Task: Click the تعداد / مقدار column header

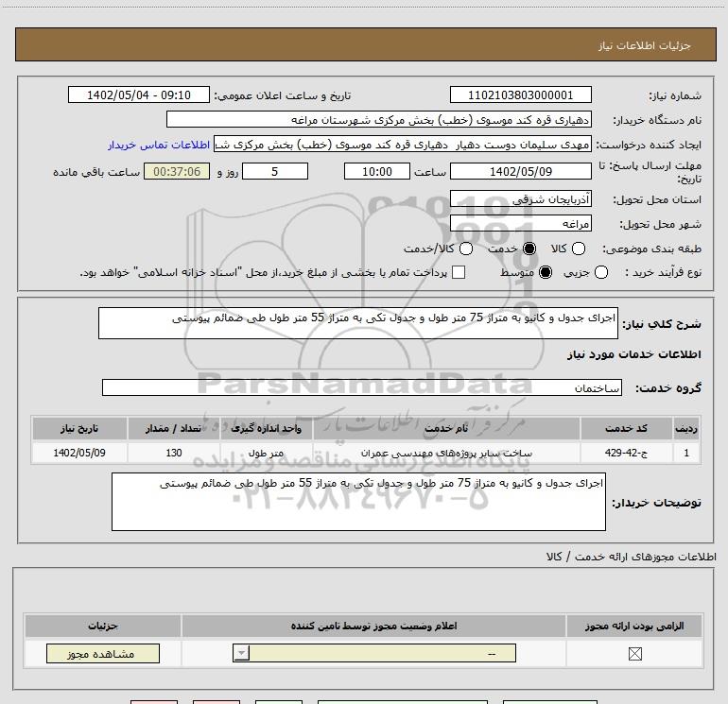Action: tap(174, 428)
